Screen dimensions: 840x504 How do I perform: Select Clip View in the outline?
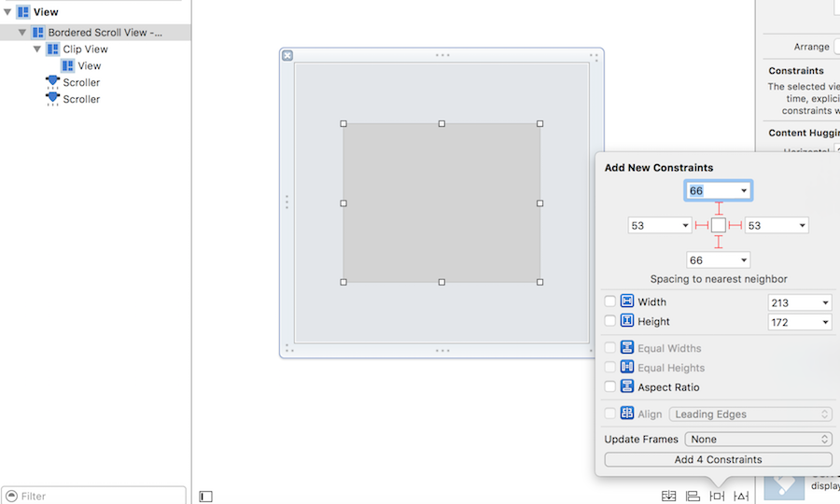click(85, 49)
